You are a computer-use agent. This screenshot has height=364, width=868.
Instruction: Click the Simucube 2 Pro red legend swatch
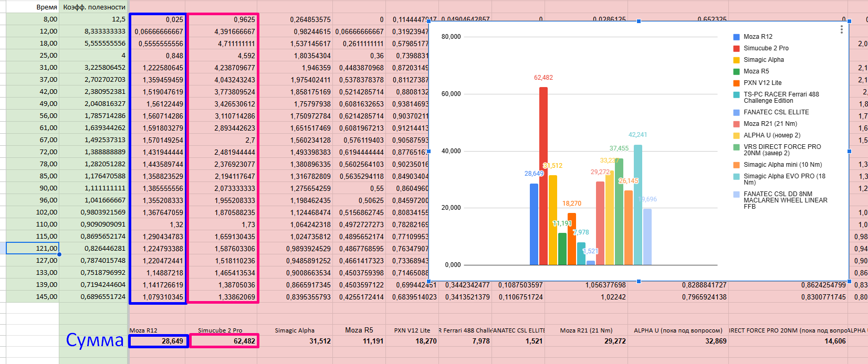coord(736,48)
